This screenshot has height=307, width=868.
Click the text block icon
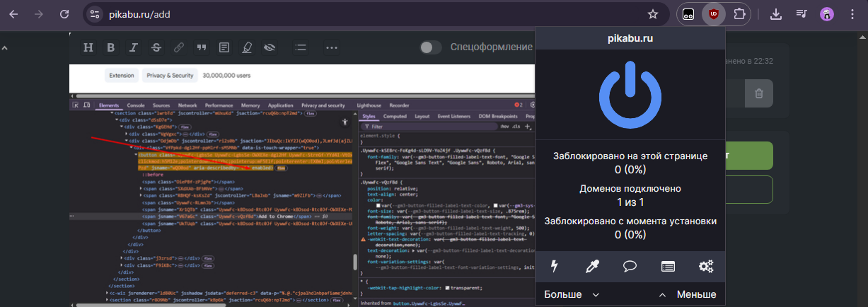pyautogui.click(x=224, y=47)
